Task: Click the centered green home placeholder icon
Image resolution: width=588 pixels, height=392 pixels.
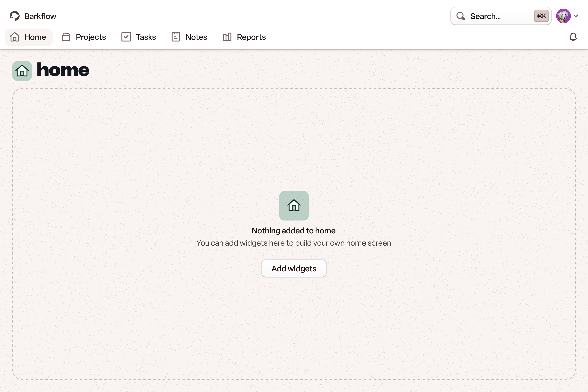Action: tap(294, 206)
